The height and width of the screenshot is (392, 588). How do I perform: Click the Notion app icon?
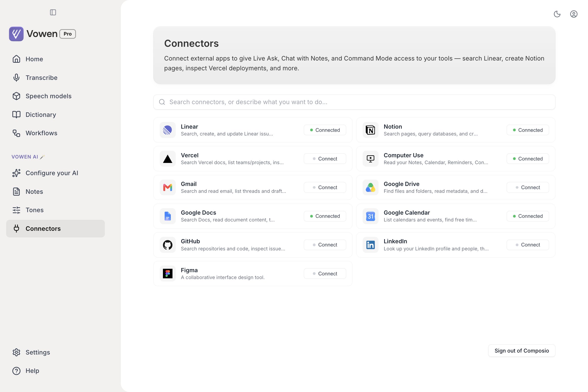click(x=370, y=130)
